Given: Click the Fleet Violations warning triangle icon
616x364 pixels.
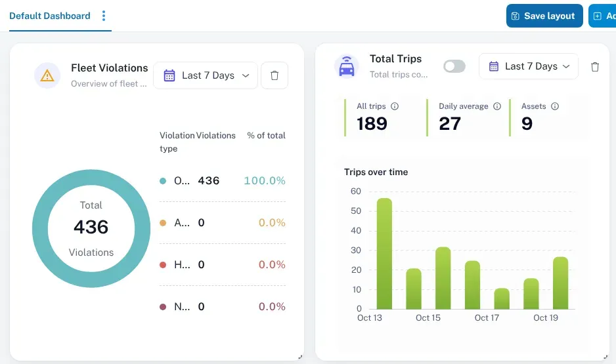Looking at the screenshot, I should point(47,75).
